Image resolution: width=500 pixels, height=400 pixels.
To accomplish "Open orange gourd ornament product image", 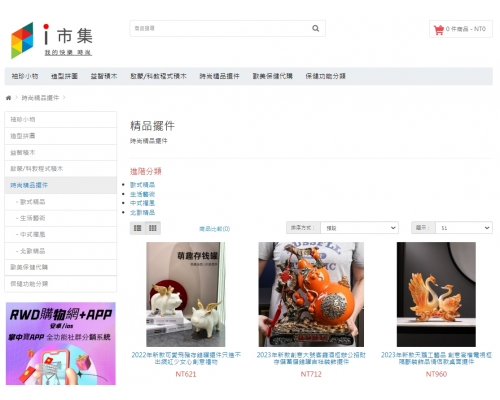I will pos(311,294).
